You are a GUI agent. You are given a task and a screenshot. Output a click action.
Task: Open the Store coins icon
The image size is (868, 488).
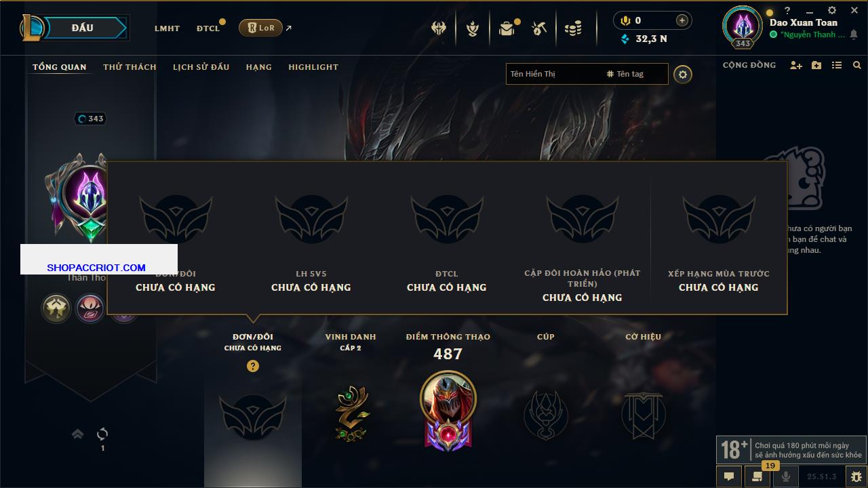[x=573, y=28]
